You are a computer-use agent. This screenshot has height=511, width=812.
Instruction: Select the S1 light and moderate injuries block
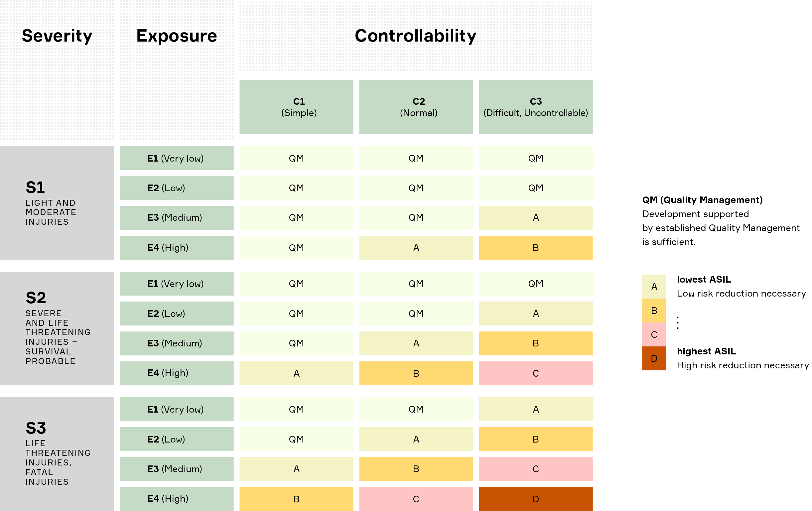(57, 202)
